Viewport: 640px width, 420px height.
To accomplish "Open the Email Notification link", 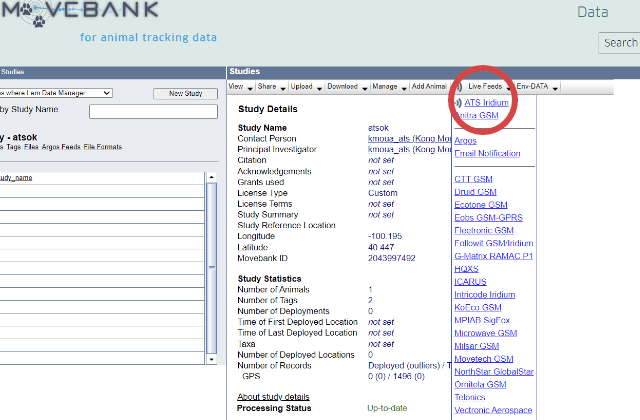I will click(487, 153).
